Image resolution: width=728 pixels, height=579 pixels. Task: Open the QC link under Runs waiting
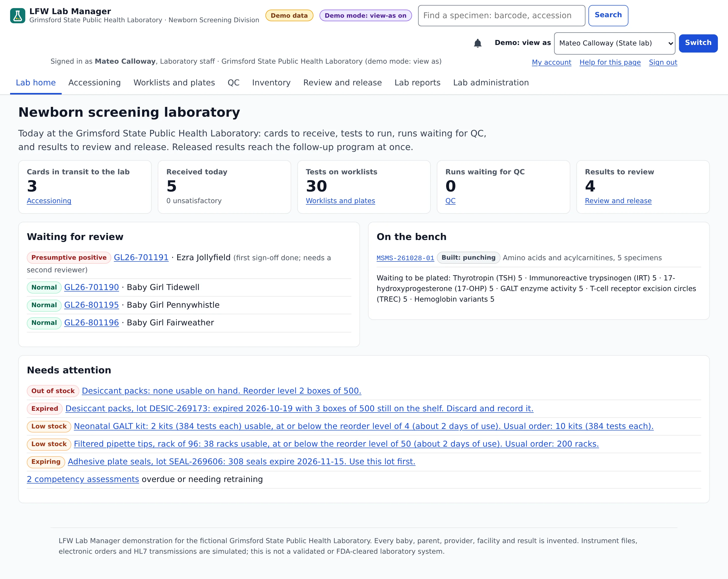point(450,201)
